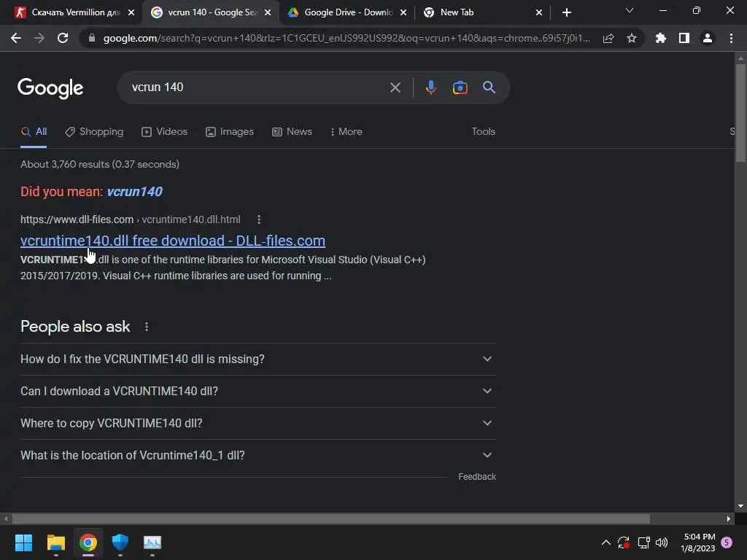This screenshot has width=747, height=560.
Task: View site security lock info
Action: [92, 38]
